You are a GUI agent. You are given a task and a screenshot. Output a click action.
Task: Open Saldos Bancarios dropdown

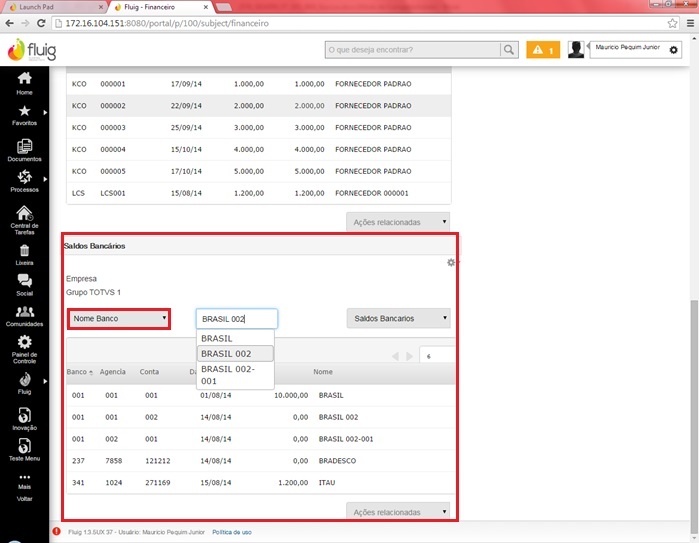coord(399,318)
